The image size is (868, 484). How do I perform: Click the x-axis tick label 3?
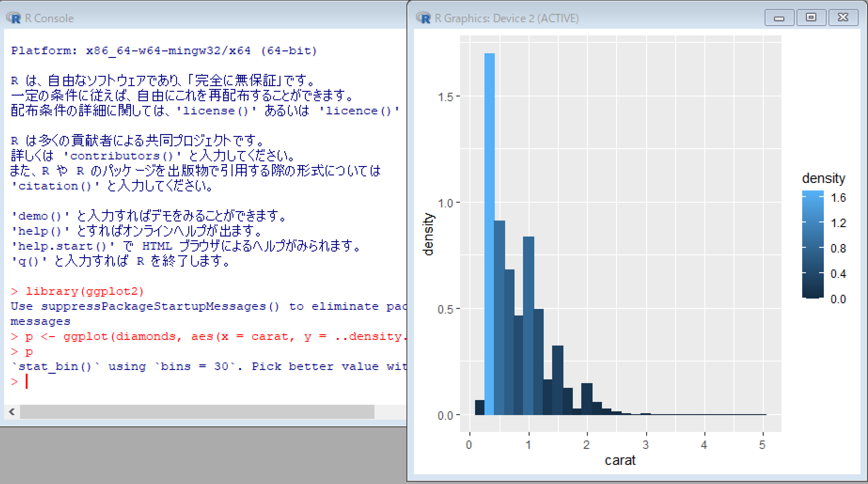click(x=646, y=445)
